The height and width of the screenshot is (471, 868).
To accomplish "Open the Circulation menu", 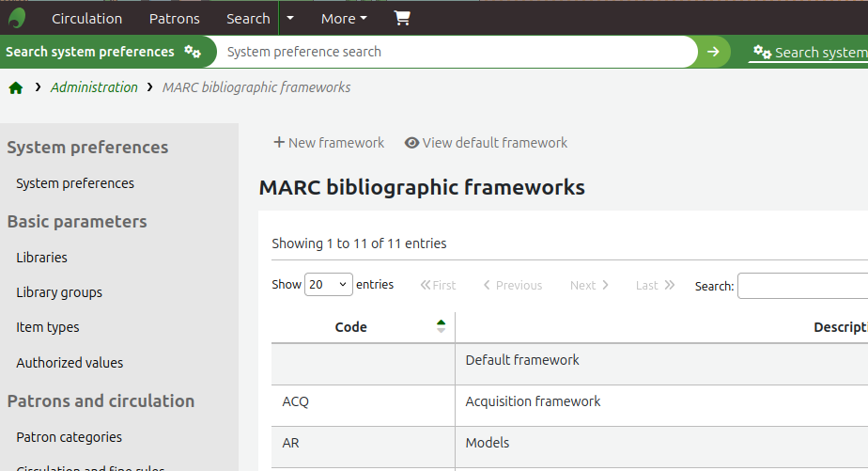I will [86, 18].
